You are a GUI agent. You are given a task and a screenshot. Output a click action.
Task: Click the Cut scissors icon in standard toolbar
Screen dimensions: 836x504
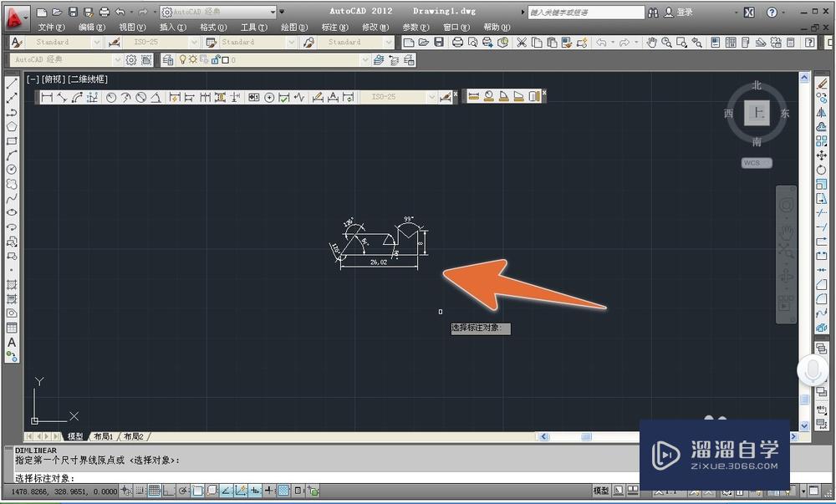pyautogui.click(x=522, y=42)
